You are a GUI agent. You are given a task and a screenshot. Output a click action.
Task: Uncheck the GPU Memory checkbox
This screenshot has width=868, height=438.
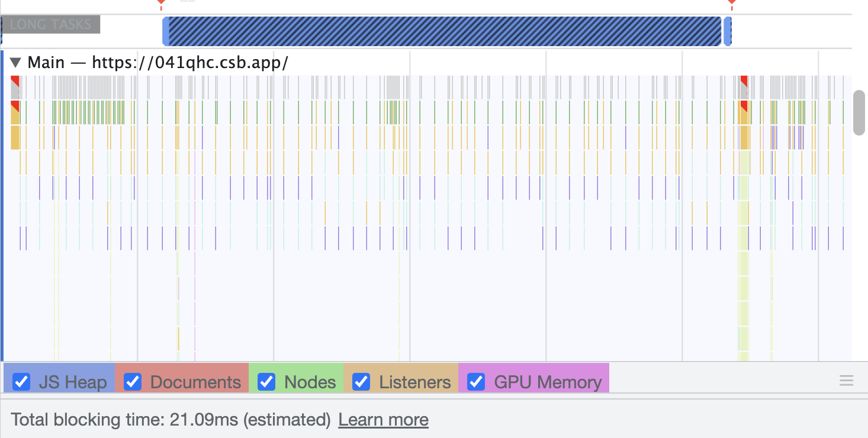[476, 382]
